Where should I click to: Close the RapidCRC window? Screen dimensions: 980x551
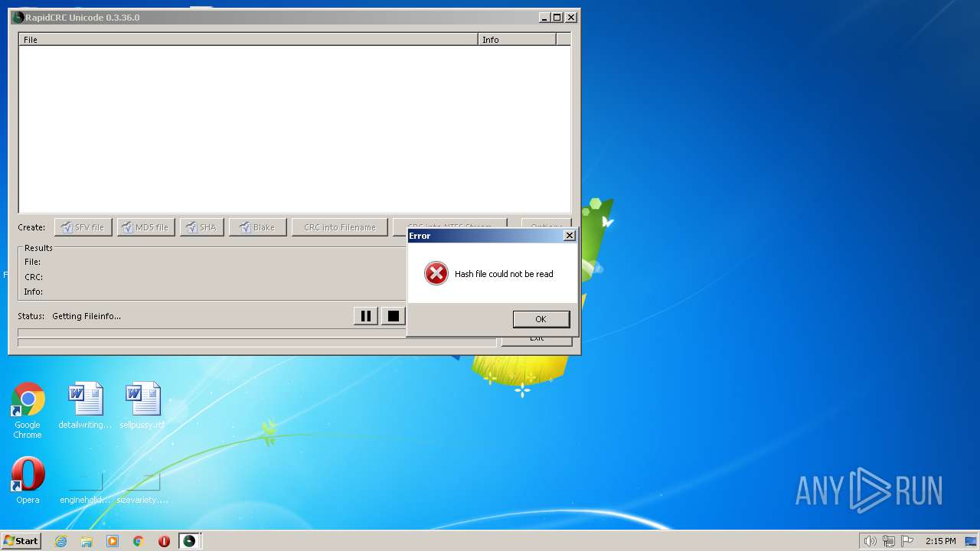[570, 18]
